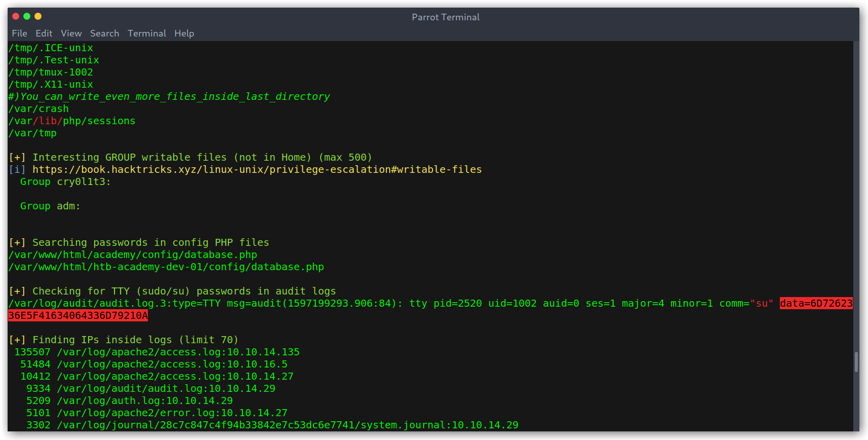
Task: Click the highlighted data=6D72623 text
Action: 816,303
